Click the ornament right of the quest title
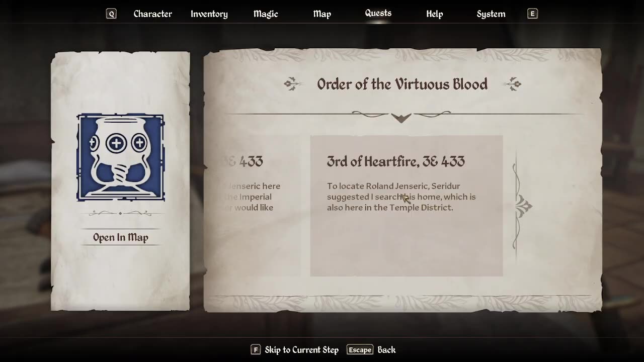The width and height of the screenshot is (644, 362). click(512, 84)
